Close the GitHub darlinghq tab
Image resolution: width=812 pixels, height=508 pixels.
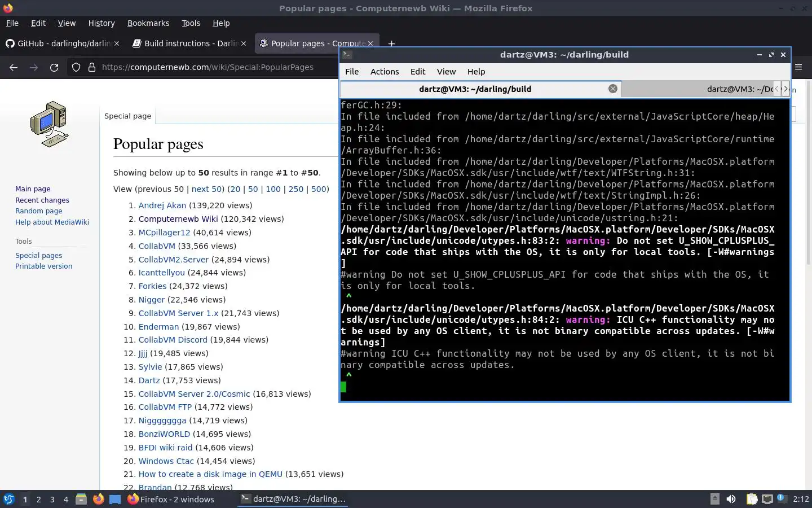click(117, 43)
